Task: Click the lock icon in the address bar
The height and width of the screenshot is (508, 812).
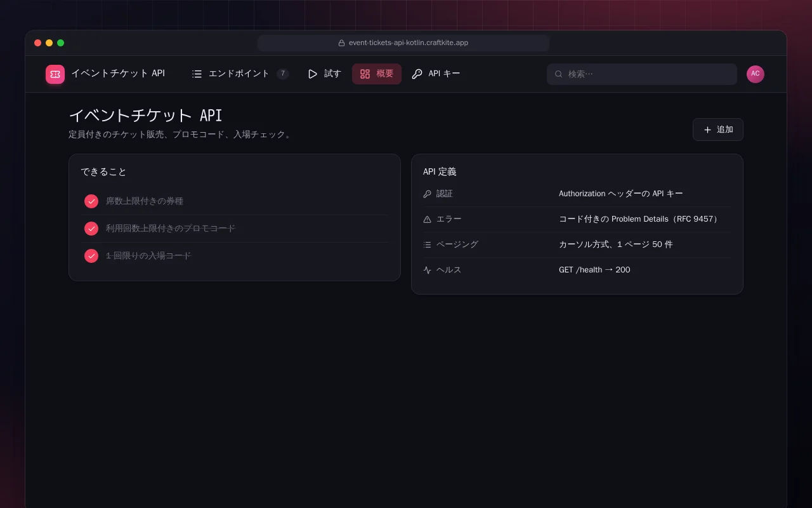Action: click(341, 43)
